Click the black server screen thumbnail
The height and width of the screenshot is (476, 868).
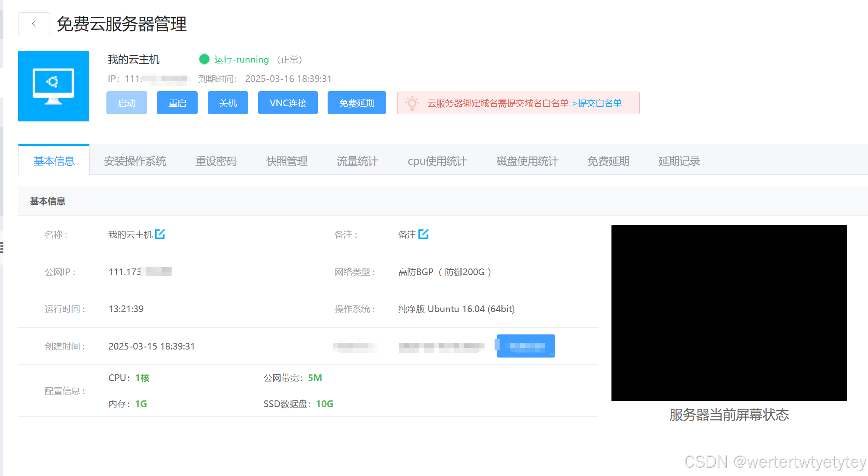pyautogui.click(x=729, y=313)
